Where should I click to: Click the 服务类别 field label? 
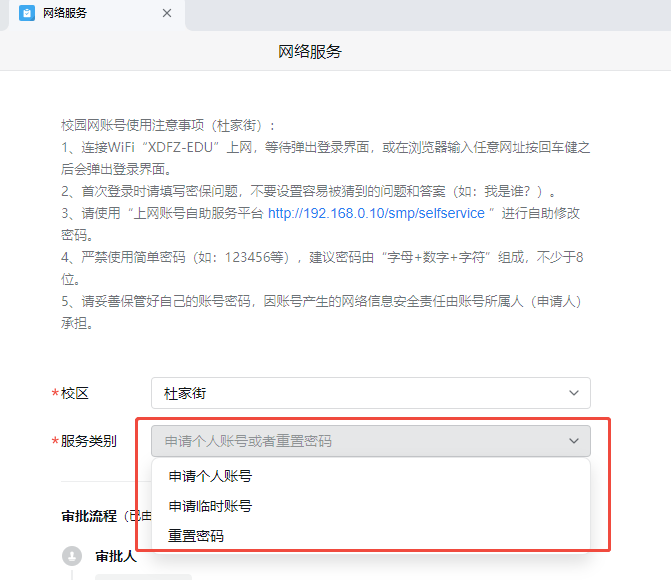pyautogui.click(x=88, y=441)
